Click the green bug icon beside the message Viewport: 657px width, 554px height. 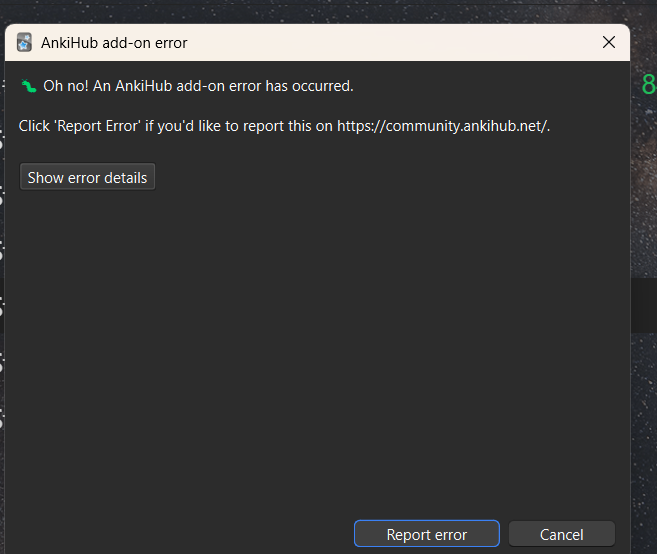(x=29, y=86)
